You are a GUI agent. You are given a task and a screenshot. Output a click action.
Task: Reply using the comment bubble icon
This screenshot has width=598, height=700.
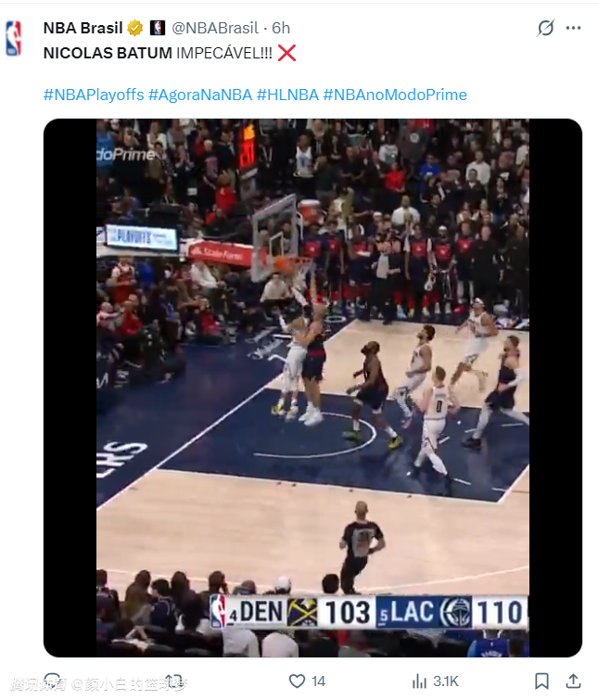point(53,681)
